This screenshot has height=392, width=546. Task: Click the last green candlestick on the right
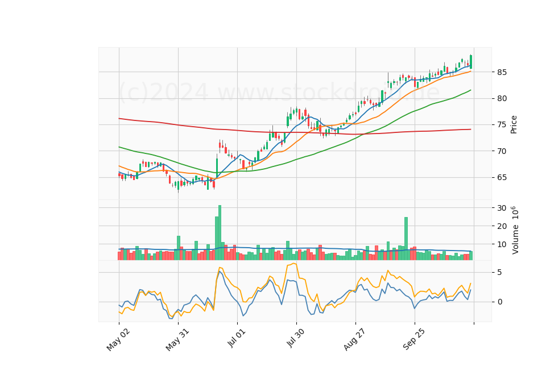471,61
